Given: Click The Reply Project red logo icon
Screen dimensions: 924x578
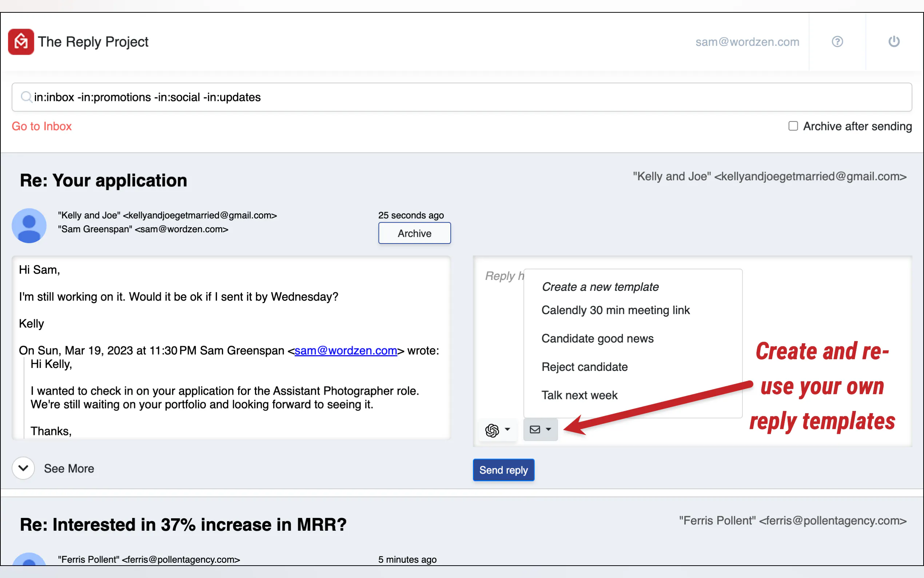Looking at the screenshot, I should point(21,41).
